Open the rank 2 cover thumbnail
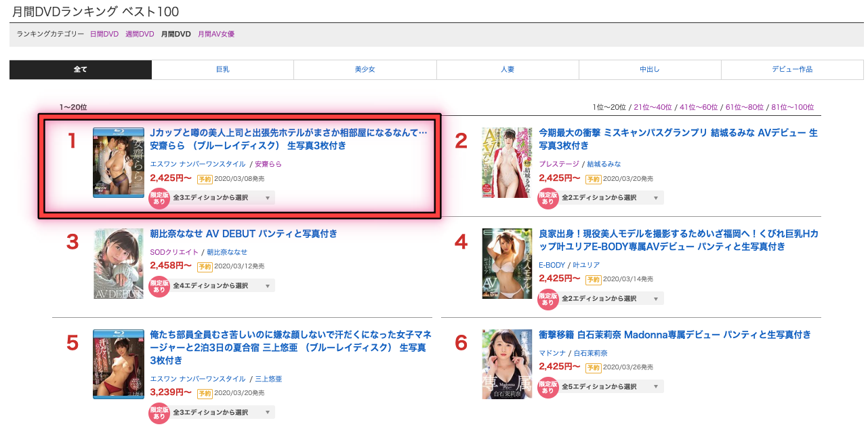Image resolution: width=868 pixels, height=429 pixels. pos(508,163)
